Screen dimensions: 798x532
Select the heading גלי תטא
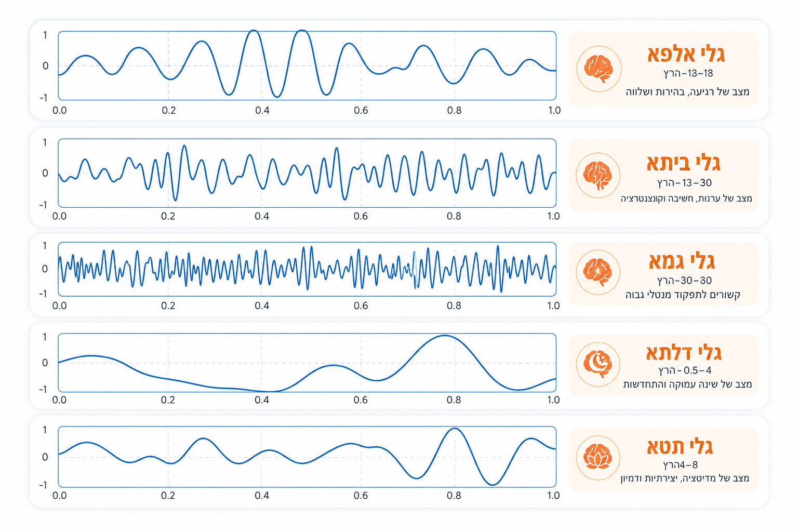point(680,446)
